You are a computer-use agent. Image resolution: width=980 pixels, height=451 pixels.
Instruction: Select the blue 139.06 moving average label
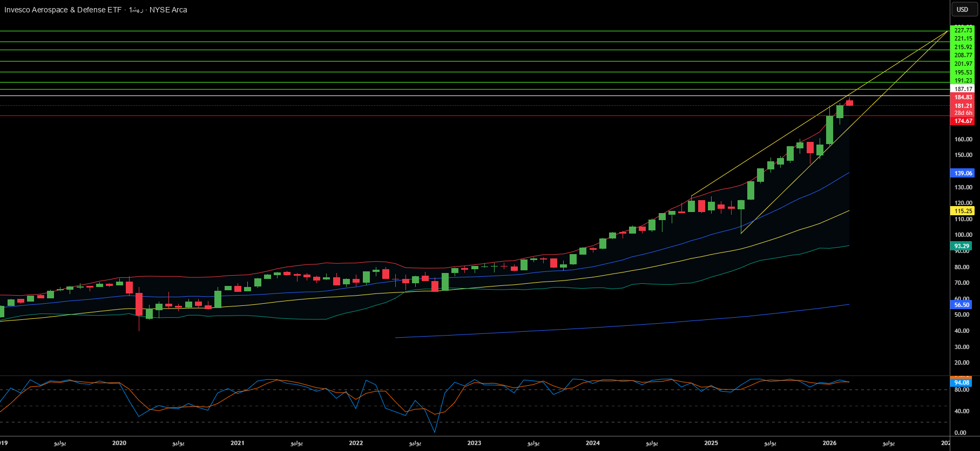click(x=963, y=173)
